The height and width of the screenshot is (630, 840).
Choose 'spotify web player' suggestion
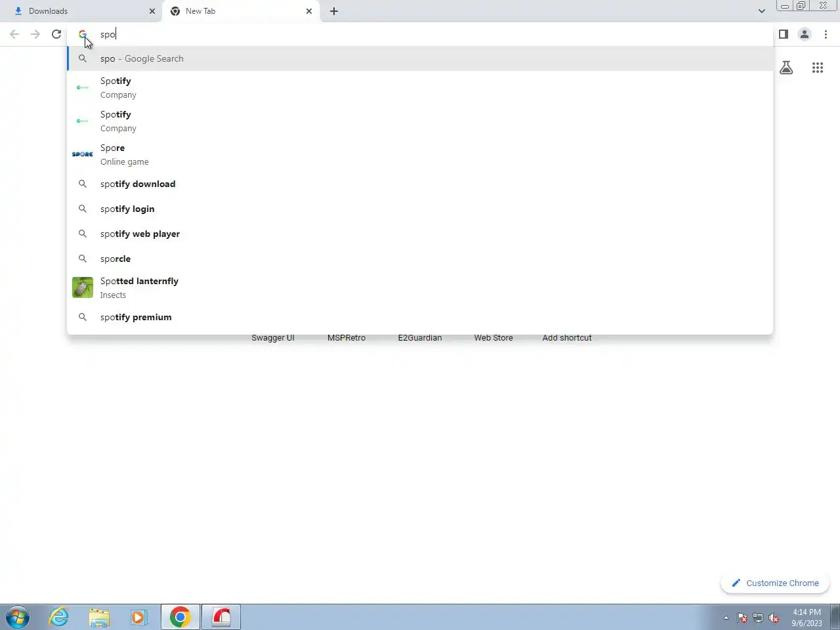[420, 234]
